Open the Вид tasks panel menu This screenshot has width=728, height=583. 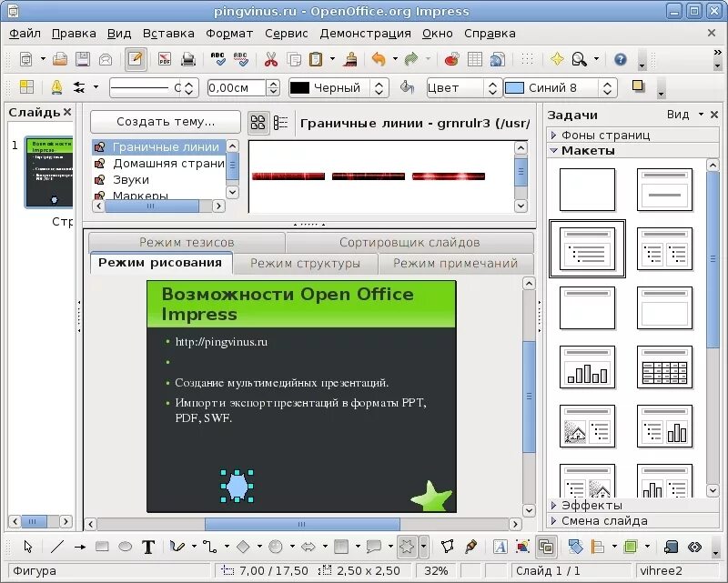tap(684, 115)
